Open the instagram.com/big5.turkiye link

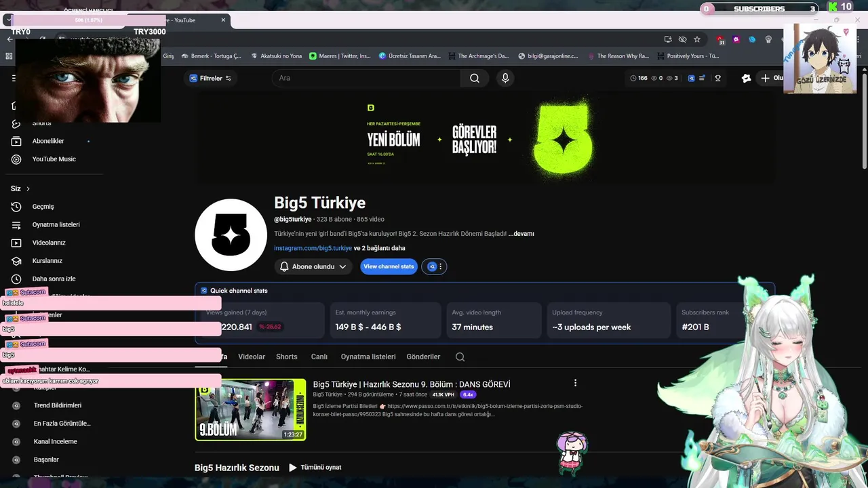tap(313, 248)
